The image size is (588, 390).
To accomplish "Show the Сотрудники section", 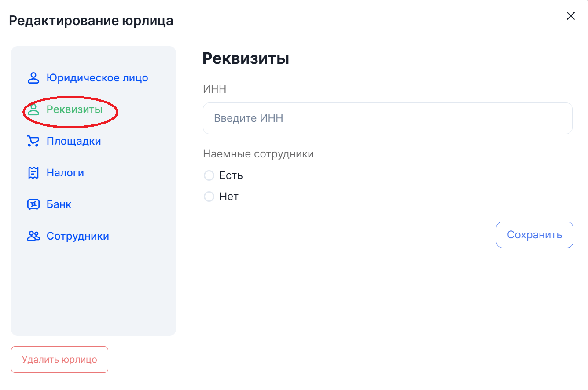I will point(78,237).
